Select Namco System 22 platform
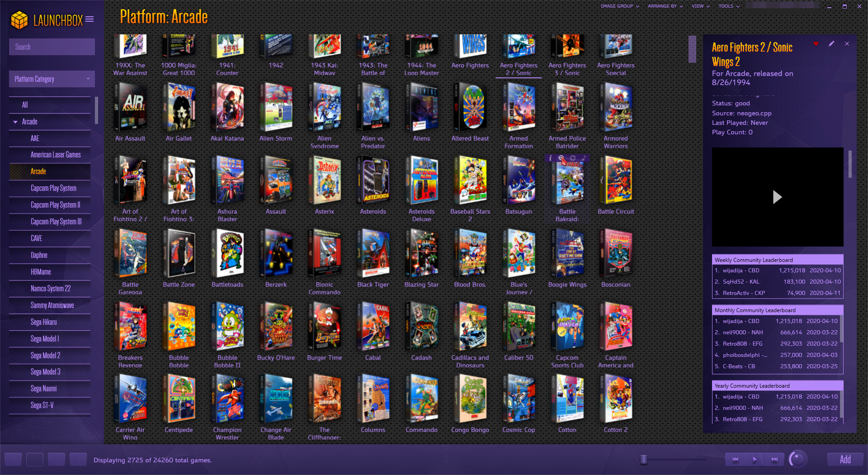Screen dimensions: 868x475 (50, 289)
